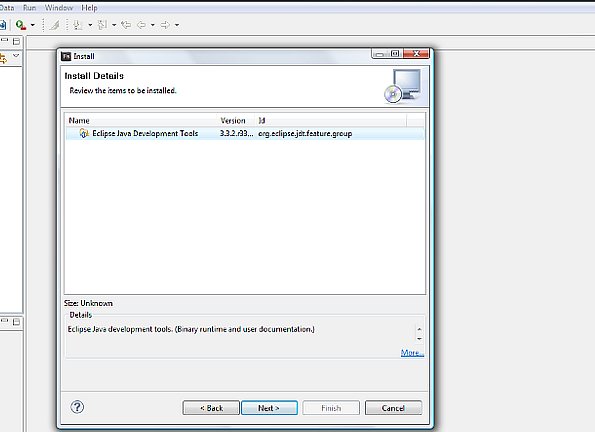595x432 pixels.
Task: Click the Java feature icon in the row
Action: pos(84,133)
